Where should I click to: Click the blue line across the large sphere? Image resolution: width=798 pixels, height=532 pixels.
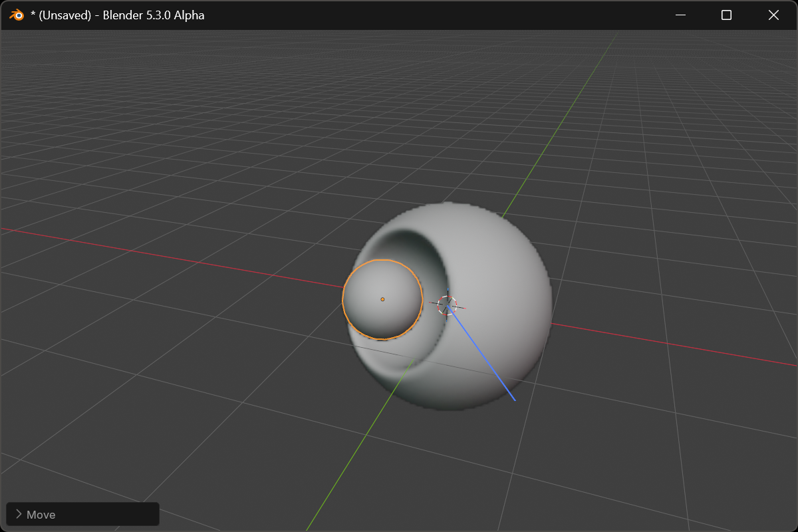(x=482, y=353)
